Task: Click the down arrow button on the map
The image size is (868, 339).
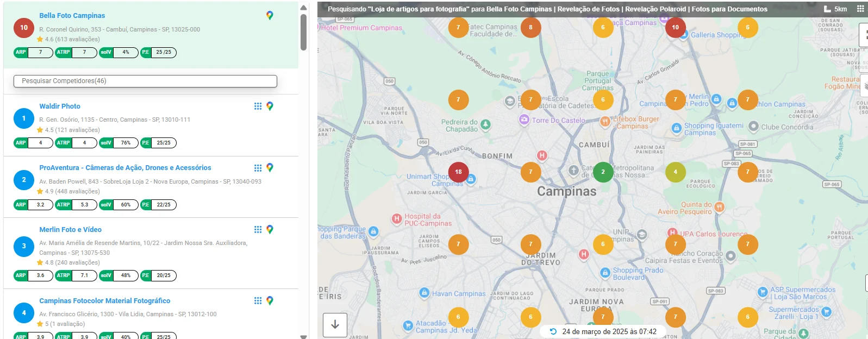Action: point(335,325)
